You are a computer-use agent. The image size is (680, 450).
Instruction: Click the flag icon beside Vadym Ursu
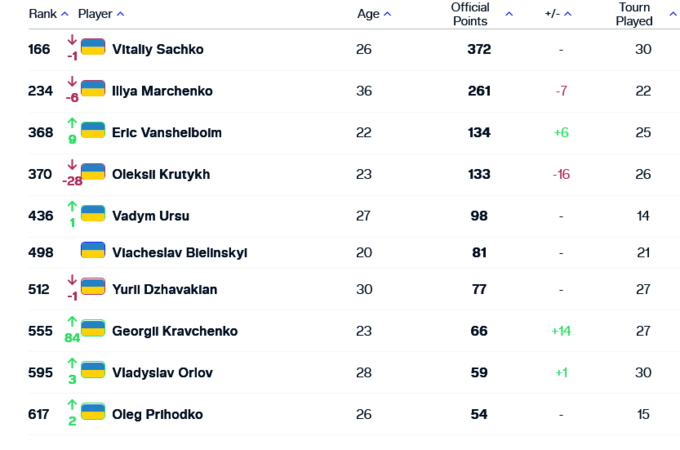[x=93, y=213]
